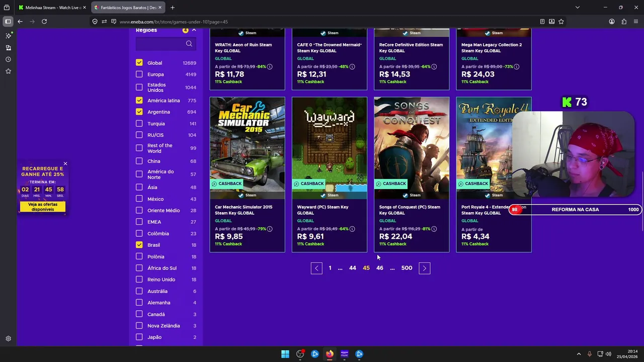Click Veja as ofertas disponíveis button

(43, 207)
